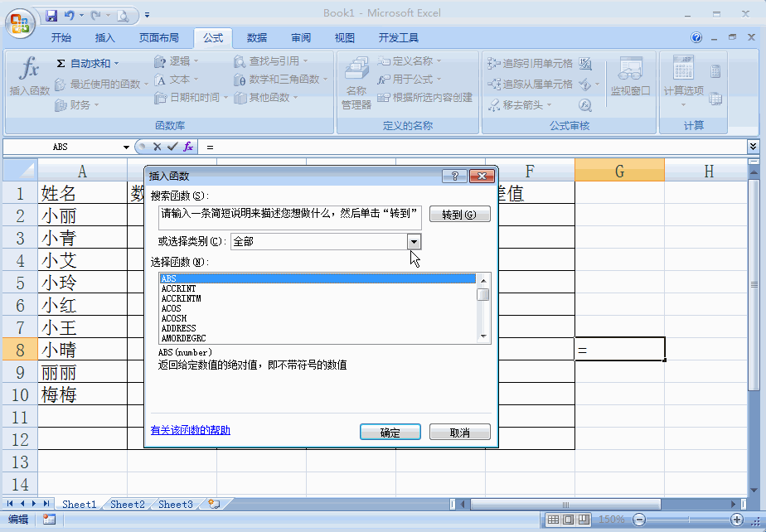
Task: Switch to Page Break Preview in the status bar
Action: 584,520
